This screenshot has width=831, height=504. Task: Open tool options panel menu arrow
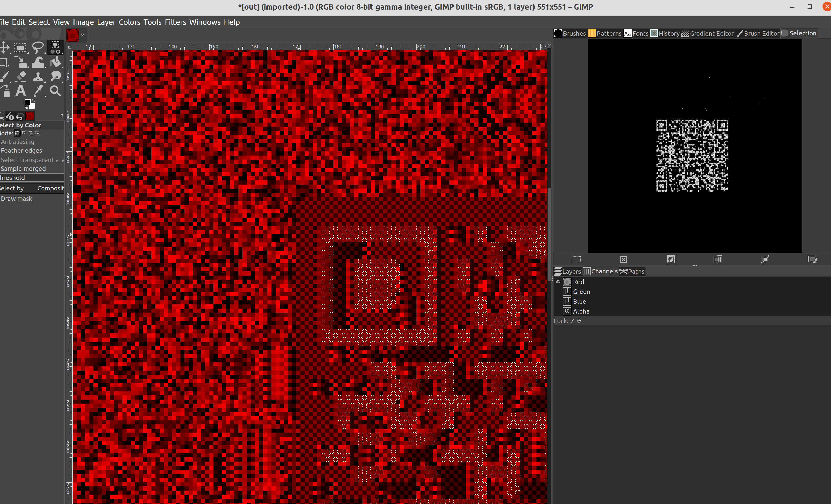point(62,116)
